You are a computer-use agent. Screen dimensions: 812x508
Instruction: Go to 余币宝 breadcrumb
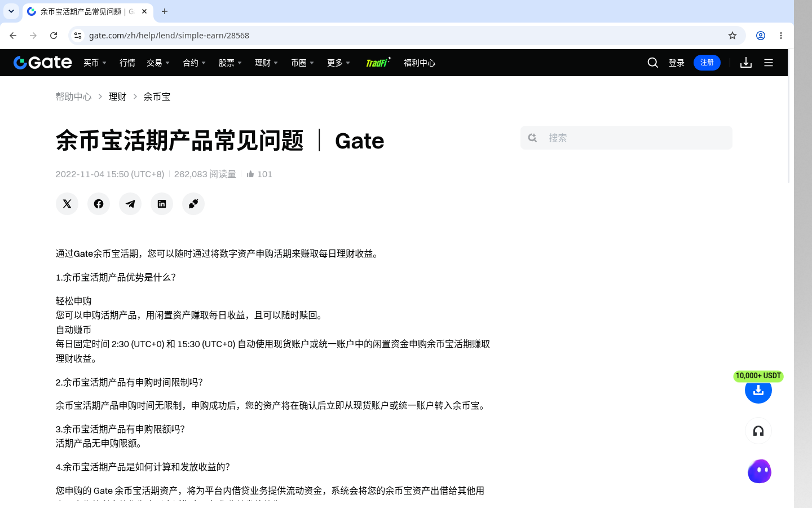coord(157,97)
